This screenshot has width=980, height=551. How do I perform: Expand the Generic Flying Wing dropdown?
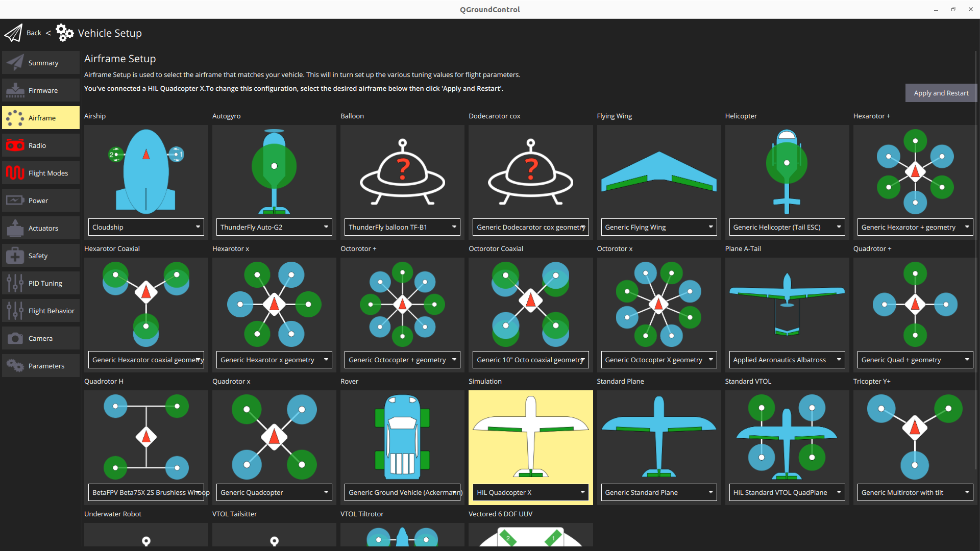[658, 227]
